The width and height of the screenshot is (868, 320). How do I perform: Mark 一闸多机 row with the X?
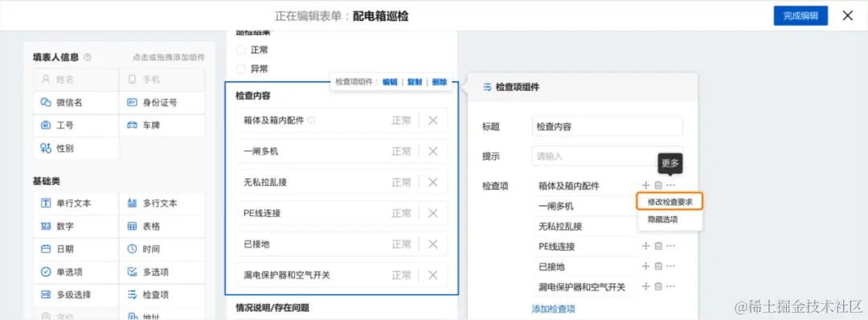click(x=433, y=152)
